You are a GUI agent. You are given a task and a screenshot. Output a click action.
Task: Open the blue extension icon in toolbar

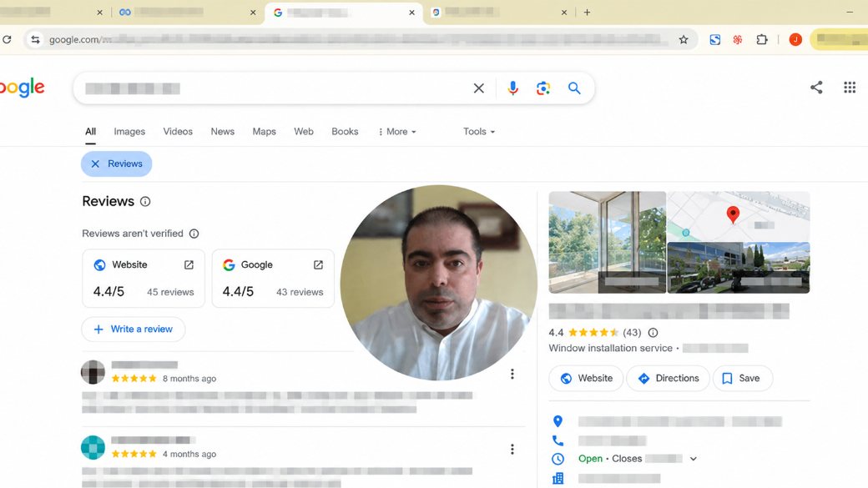pos(715,39)
